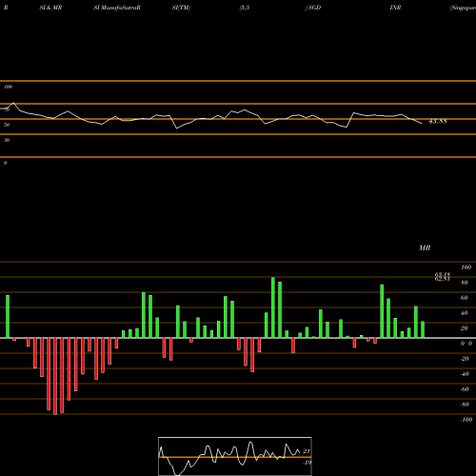
Task: Click the '50' label on RSI axis
Action: [7, 125]
